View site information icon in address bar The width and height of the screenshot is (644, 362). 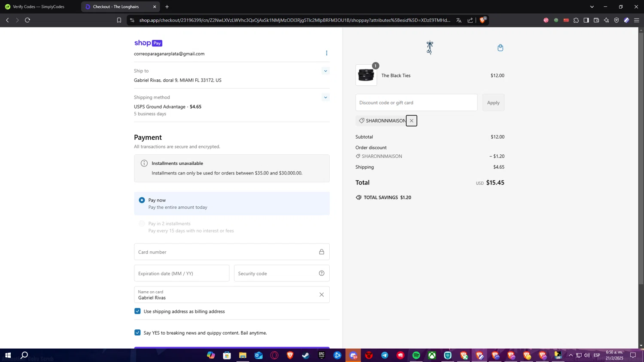[132, 20]
